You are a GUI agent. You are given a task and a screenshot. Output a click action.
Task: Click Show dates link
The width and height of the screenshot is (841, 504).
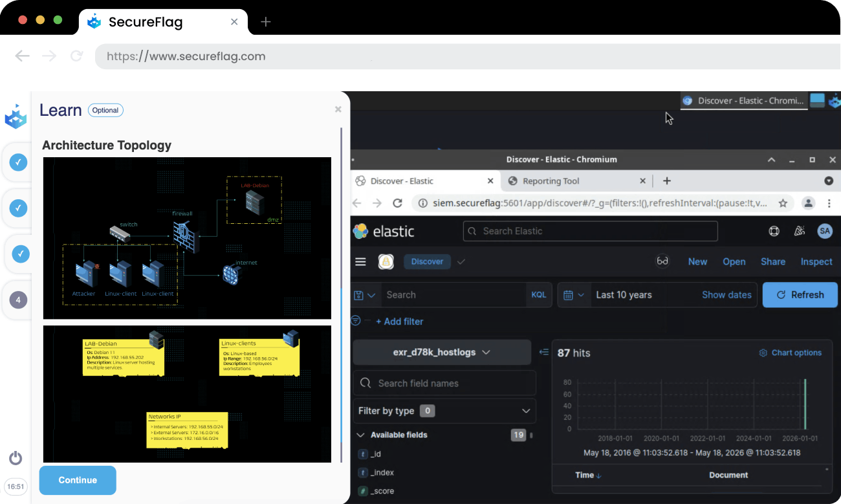coord(726,295)
